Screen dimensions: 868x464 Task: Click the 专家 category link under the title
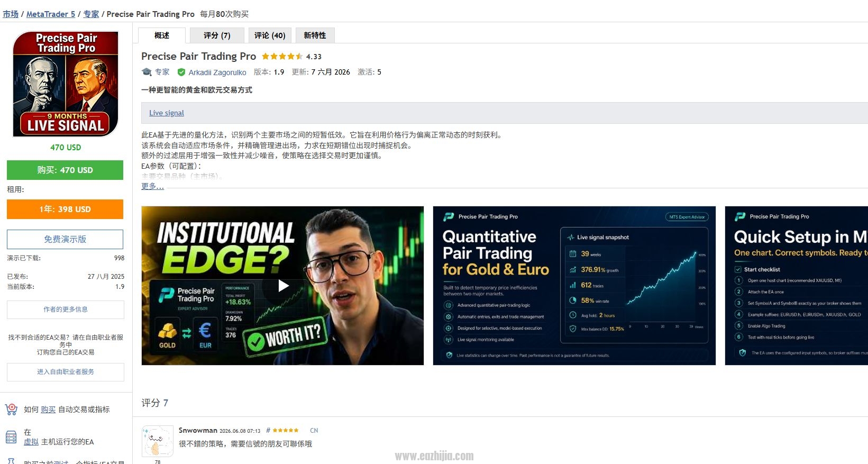click(x=162, y=72)
